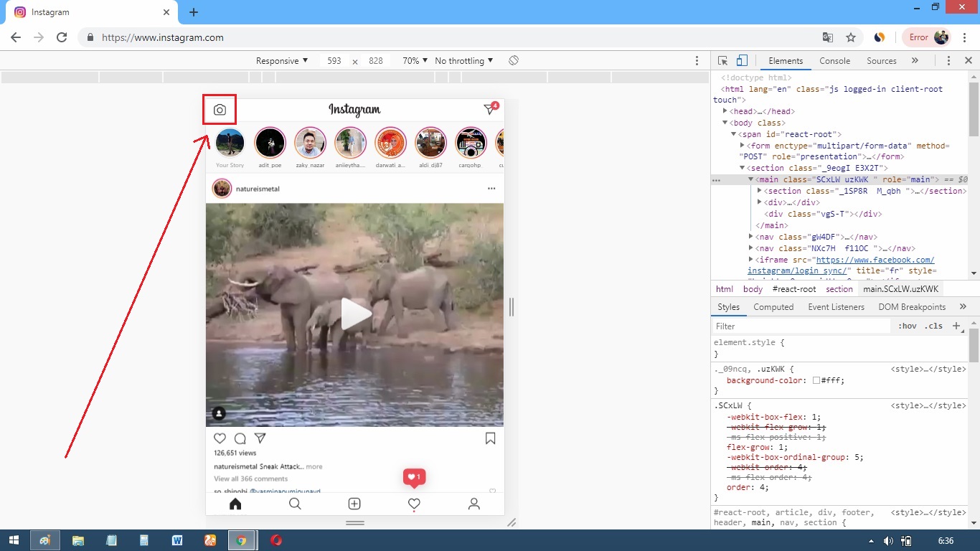Like the natureismetal post

[220, 438]
